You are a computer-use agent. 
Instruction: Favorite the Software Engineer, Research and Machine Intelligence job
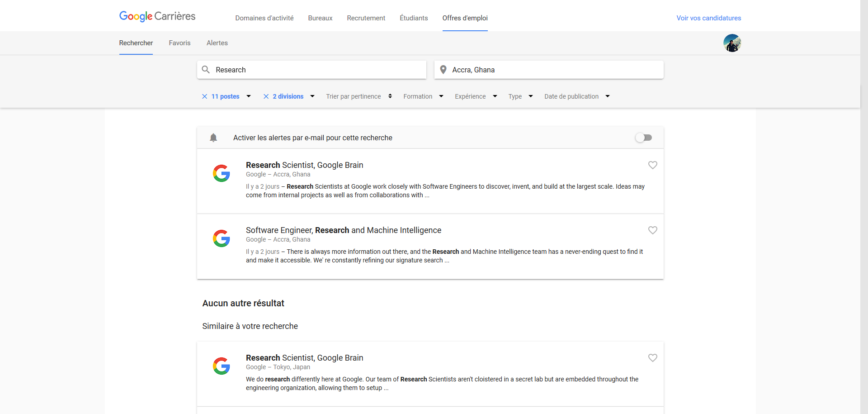(652, 230)
